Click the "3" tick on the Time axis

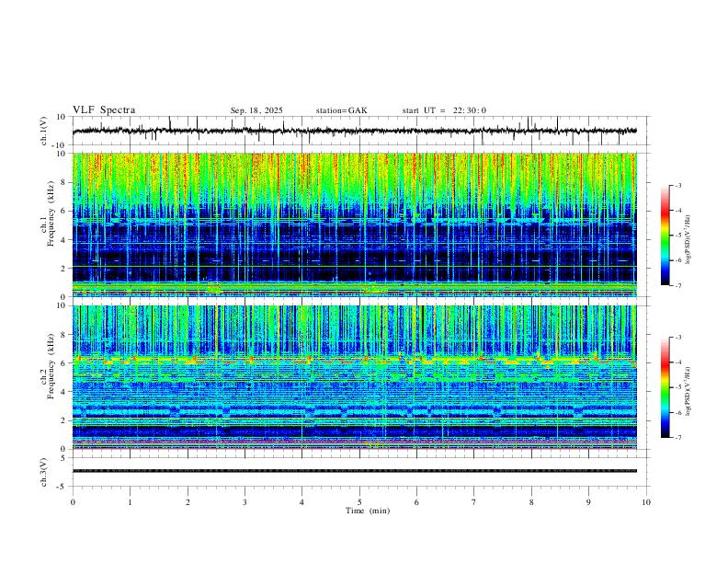245,502
